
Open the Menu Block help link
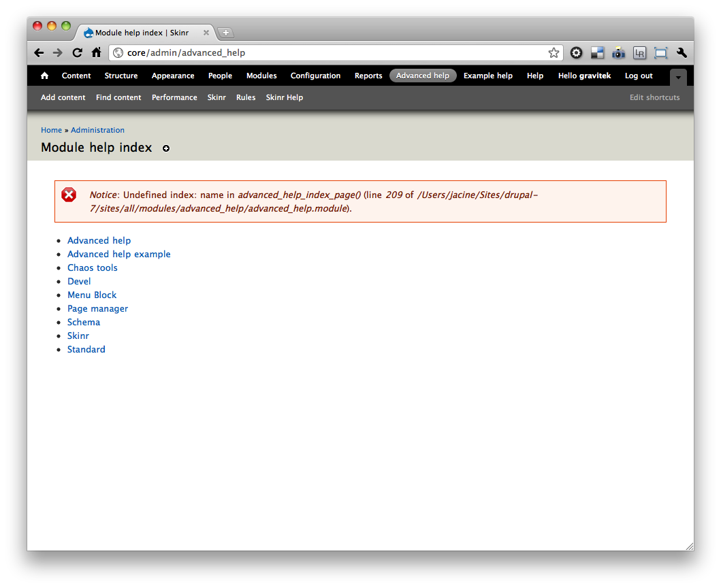[92, 295]
